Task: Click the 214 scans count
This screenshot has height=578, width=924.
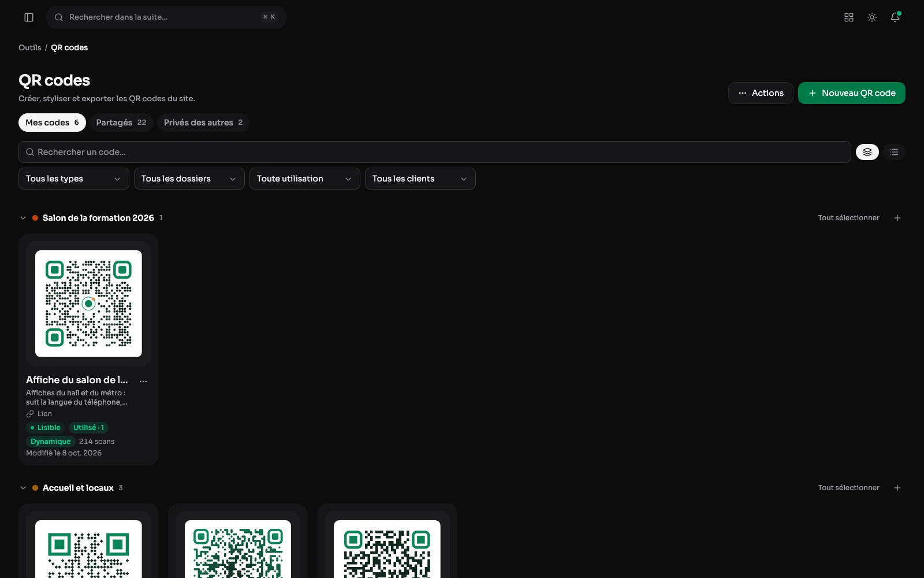Action: tap(96, 442)
